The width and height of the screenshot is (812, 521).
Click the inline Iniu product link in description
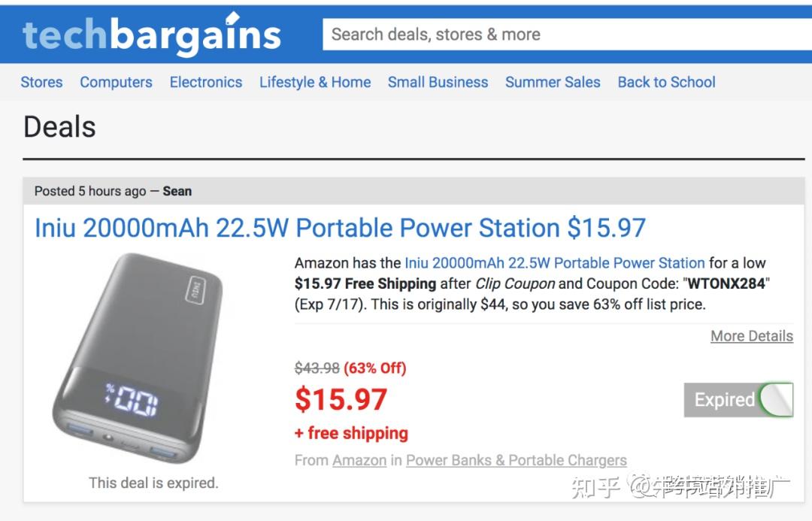click(x=554, y=263)
